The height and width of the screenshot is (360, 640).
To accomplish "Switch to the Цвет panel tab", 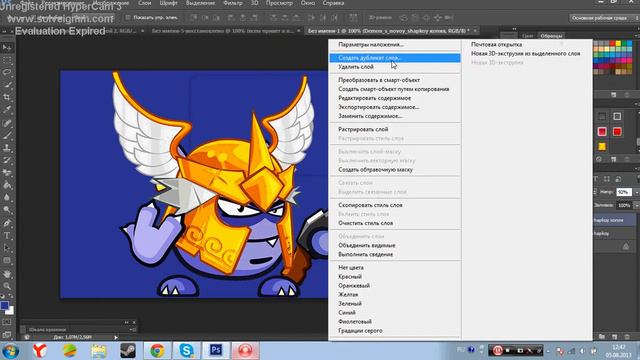I will (527, 36).
